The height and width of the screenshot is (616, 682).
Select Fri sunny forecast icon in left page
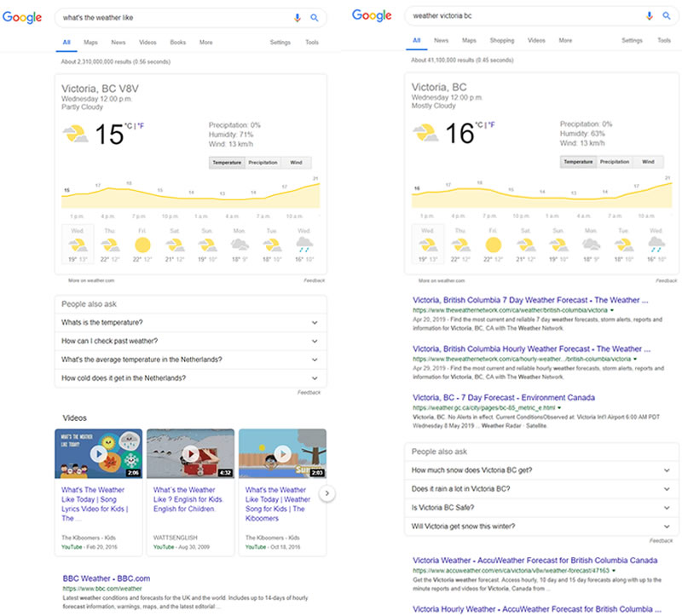tap(142, 245)
